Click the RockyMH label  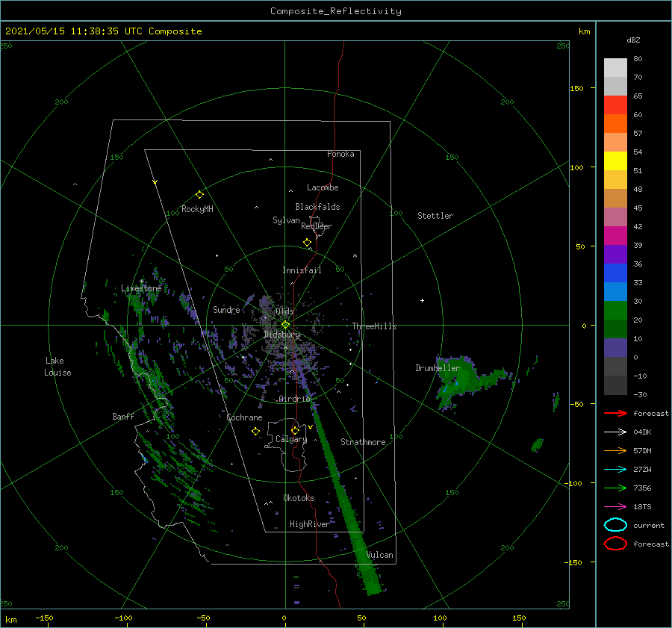(x=197, y=209)
